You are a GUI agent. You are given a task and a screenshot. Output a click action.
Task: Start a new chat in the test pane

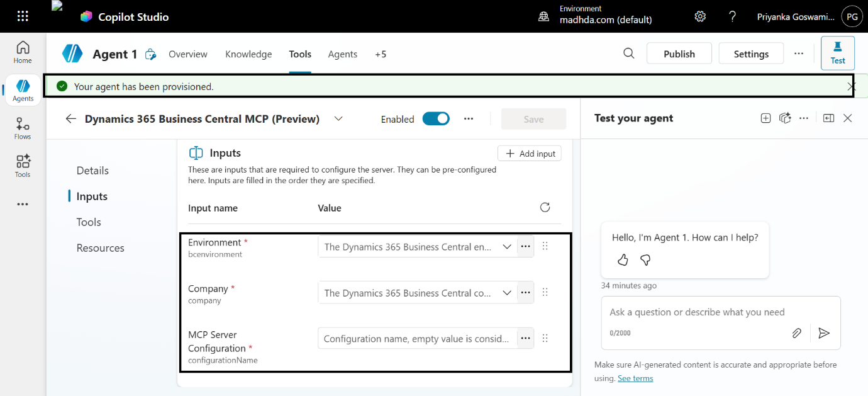click(765, 118)
